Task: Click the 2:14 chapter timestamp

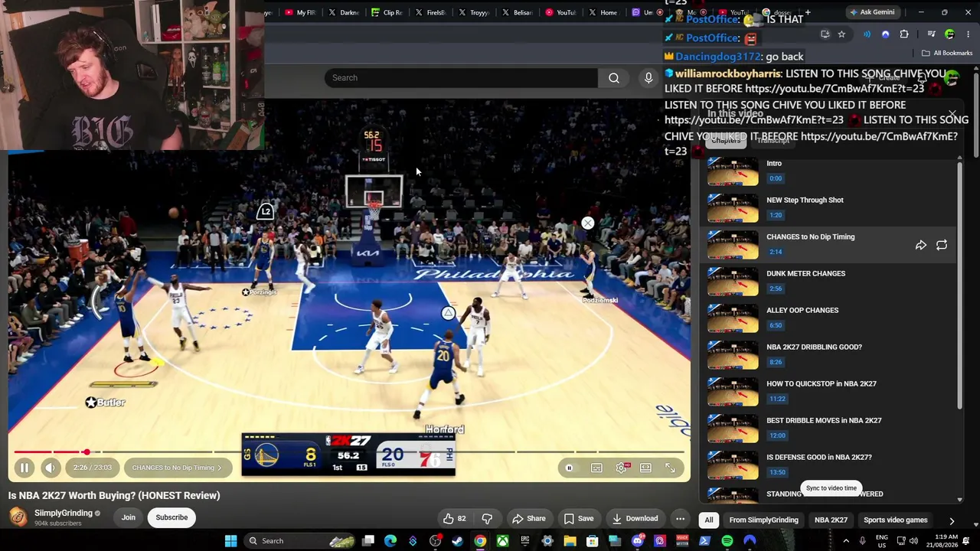Action: (x=776, y=252)
